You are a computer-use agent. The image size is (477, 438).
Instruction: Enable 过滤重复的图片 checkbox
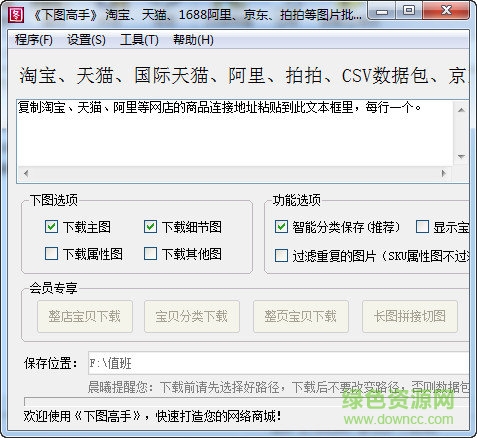(x=281, y=256)
